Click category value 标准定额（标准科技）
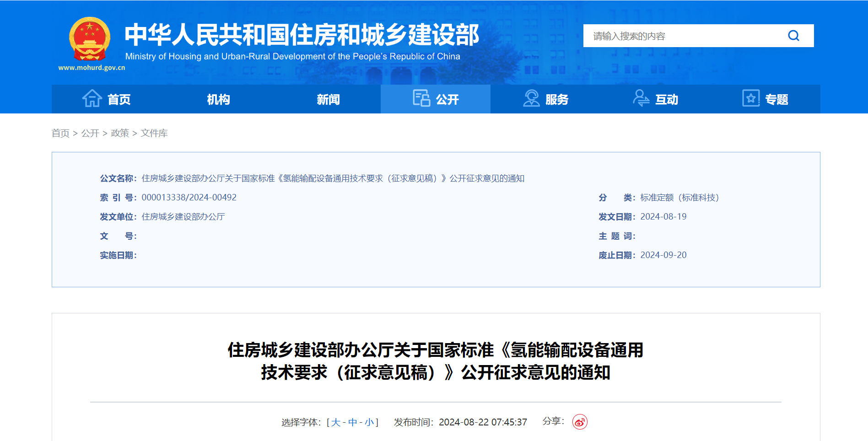Viewport: 868px width, 441px height. click(x=679, y=198)
